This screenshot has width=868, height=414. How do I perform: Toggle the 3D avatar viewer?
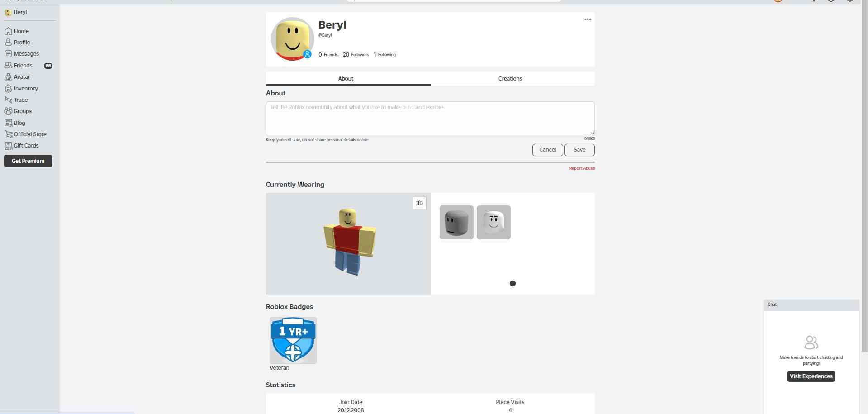tap(418, 203)
